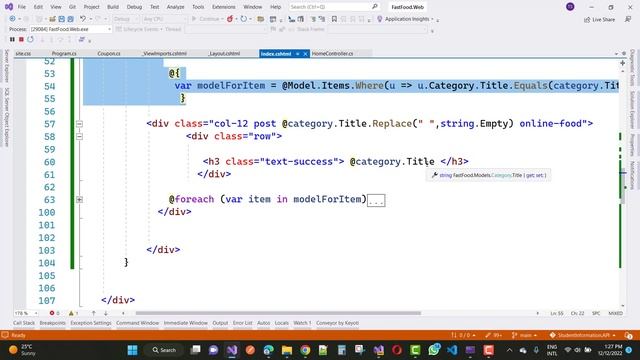Open the Immediate Window tab

[x=186, y=323]
